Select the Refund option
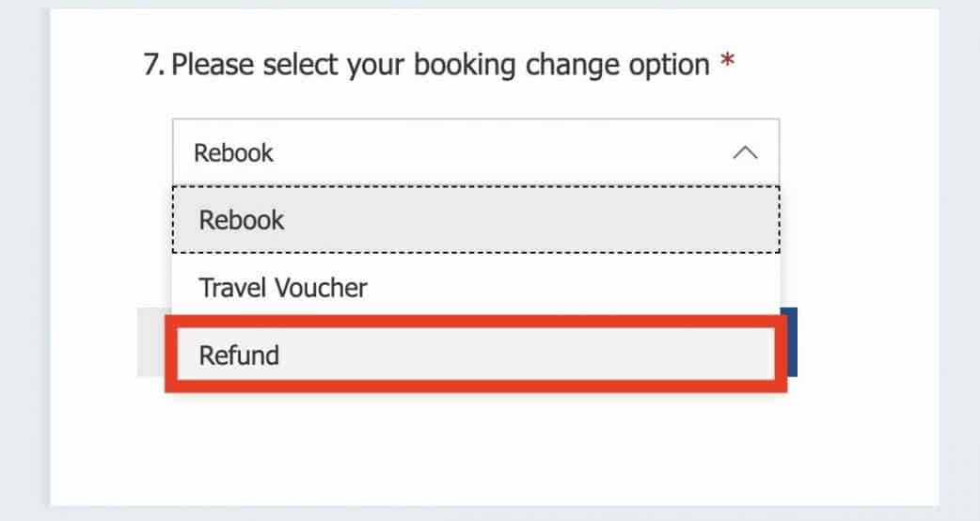 tap(475, 355)
